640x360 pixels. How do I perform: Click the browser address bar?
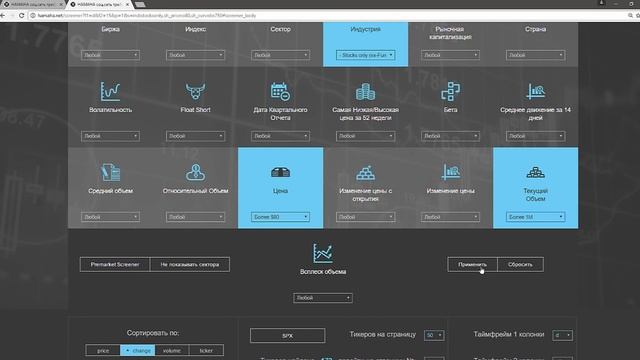click(x=327, y=16)
